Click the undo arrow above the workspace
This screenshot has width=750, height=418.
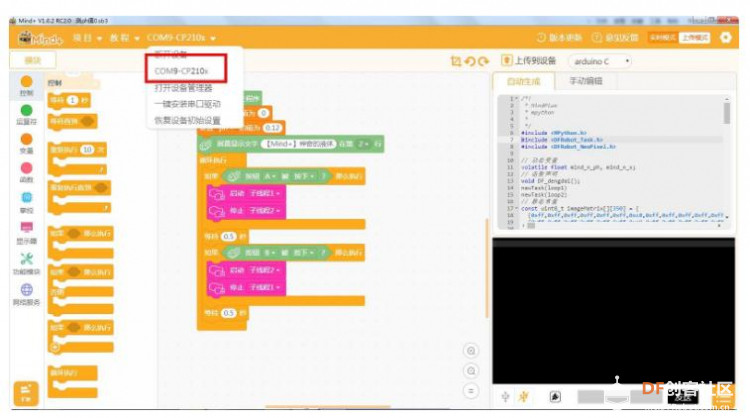[x=470, y=61]
